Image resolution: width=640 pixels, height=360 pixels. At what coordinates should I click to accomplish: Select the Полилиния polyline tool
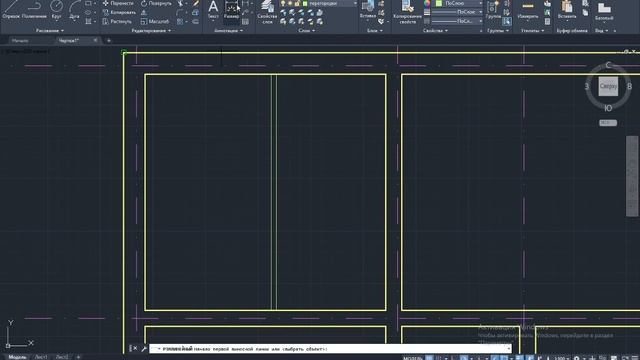34,10
